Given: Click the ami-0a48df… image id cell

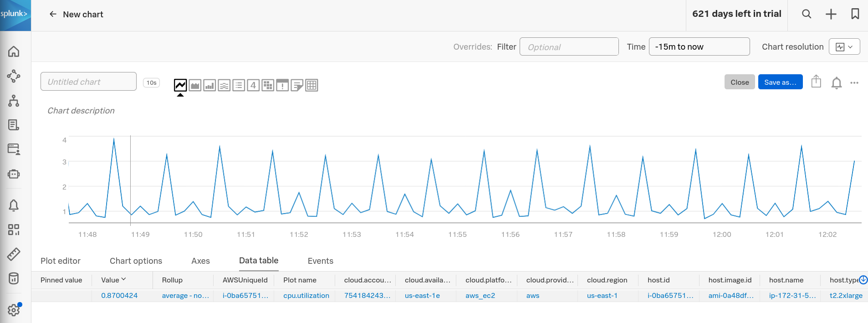Looking at the screenshot, I should [731, 295].
